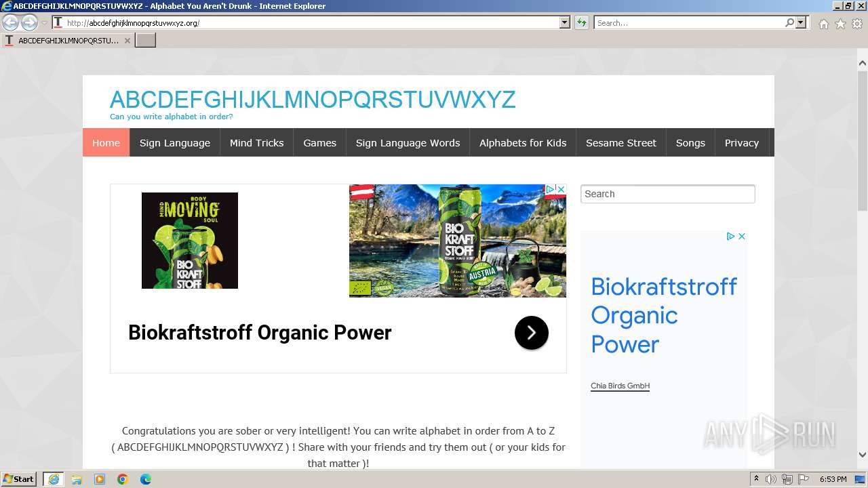Go back with the browser Back arrow
Viewport: 868px width, 488px height.
coord(10,22)
